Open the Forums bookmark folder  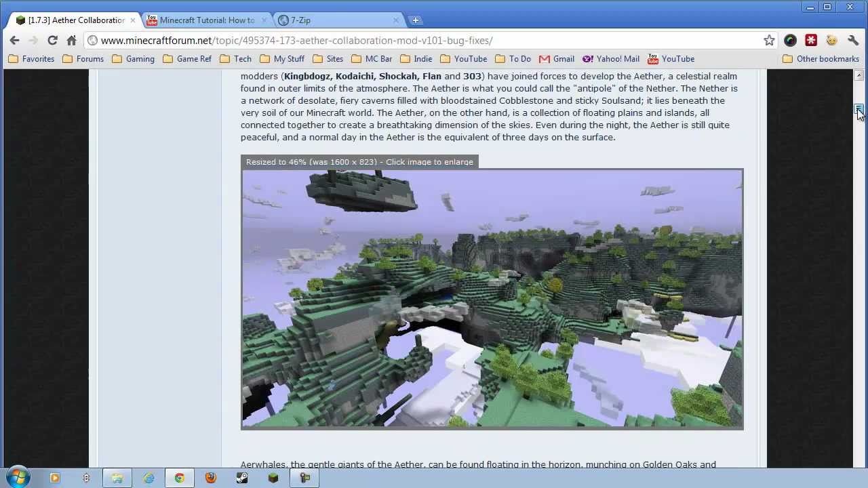pos(83,59)
